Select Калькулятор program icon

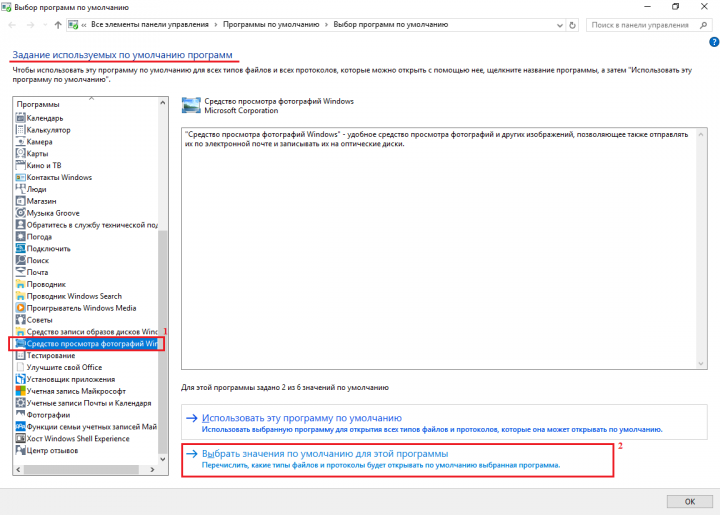pyautogui.click(x=20, y=130)
